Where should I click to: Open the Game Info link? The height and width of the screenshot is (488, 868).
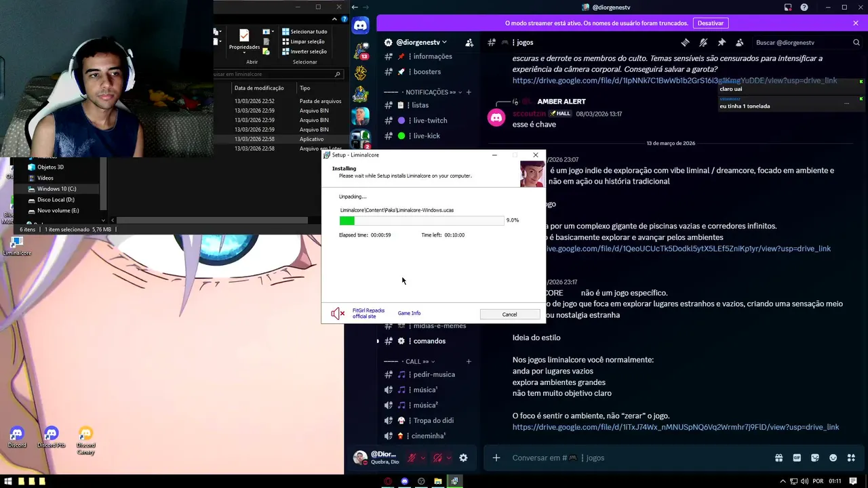click(409, 313)
